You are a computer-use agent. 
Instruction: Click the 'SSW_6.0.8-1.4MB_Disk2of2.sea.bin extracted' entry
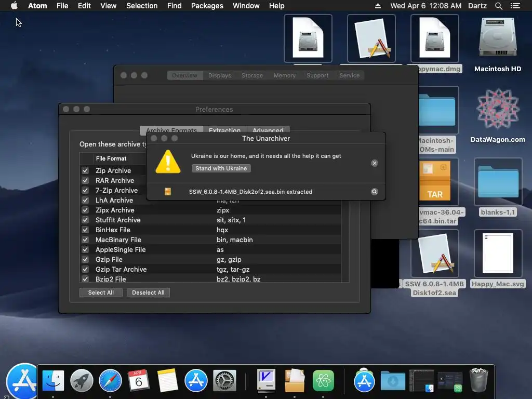(250, 192)
